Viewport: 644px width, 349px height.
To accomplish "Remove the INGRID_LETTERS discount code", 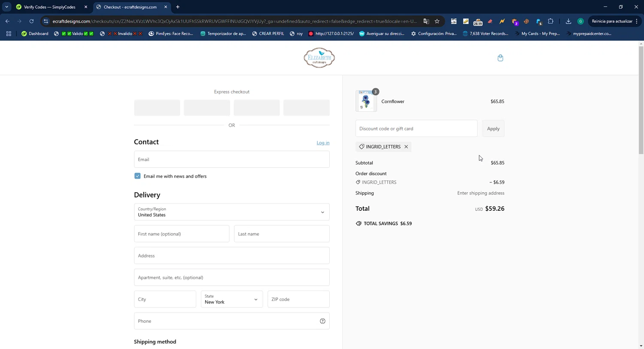I will 406,147.
